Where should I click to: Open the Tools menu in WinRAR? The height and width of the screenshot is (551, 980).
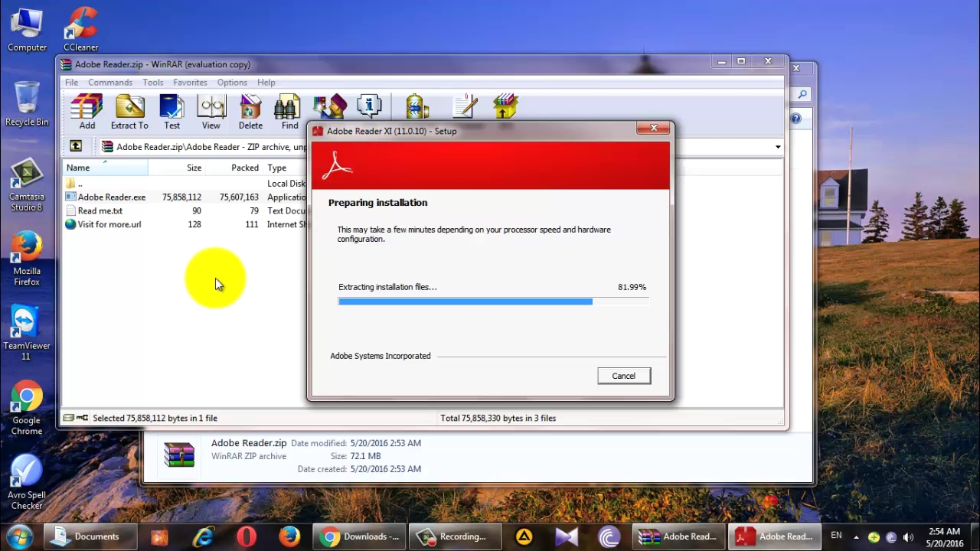(x=152, y=83)
